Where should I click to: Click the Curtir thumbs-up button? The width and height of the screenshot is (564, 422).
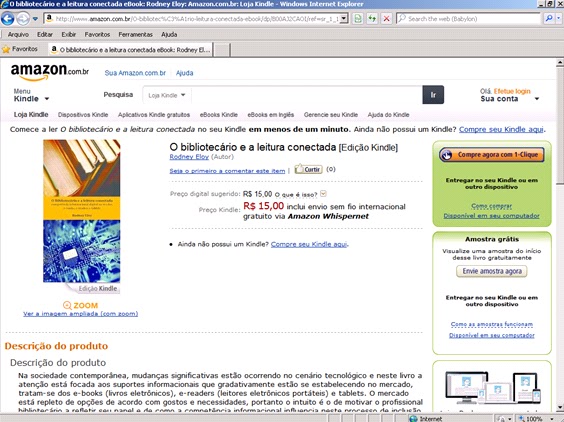coord(308,169)
